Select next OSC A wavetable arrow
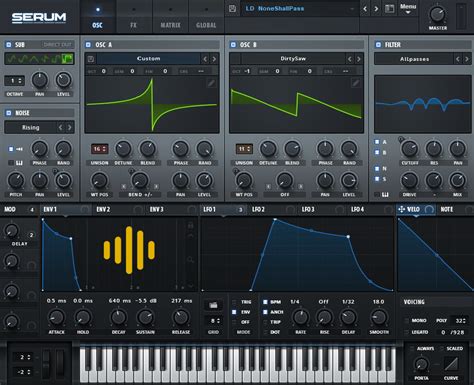 click(x=214, y=59)
